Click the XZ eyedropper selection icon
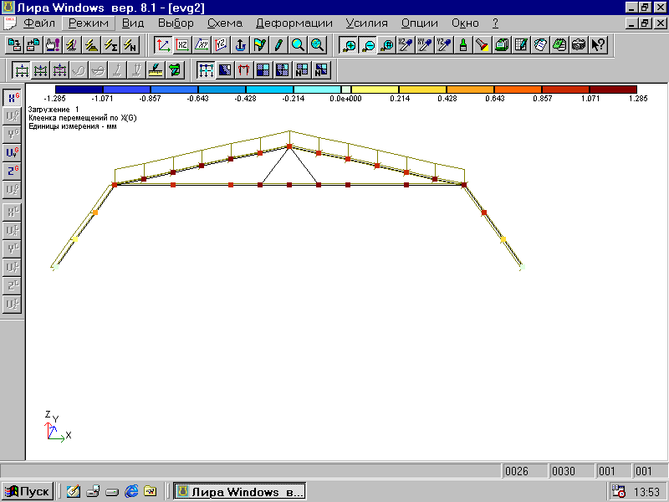The height and width of the screenshot is (502, 669). [406, 45]
